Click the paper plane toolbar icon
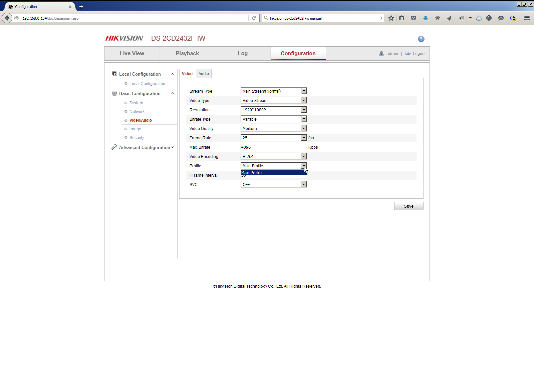Screen dimensions: 534x392 coord(449,18)
